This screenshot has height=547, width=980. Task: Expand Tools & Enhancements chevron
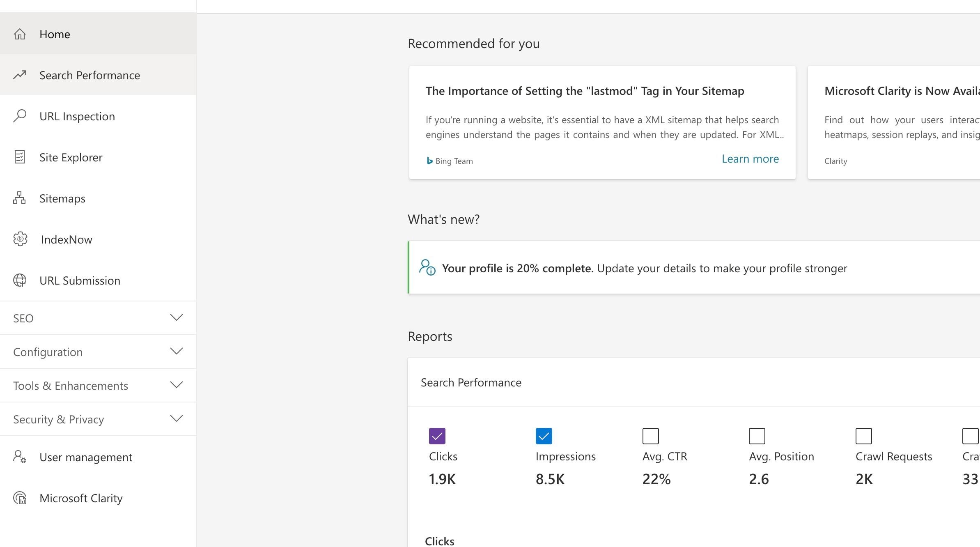pos(177,385)
